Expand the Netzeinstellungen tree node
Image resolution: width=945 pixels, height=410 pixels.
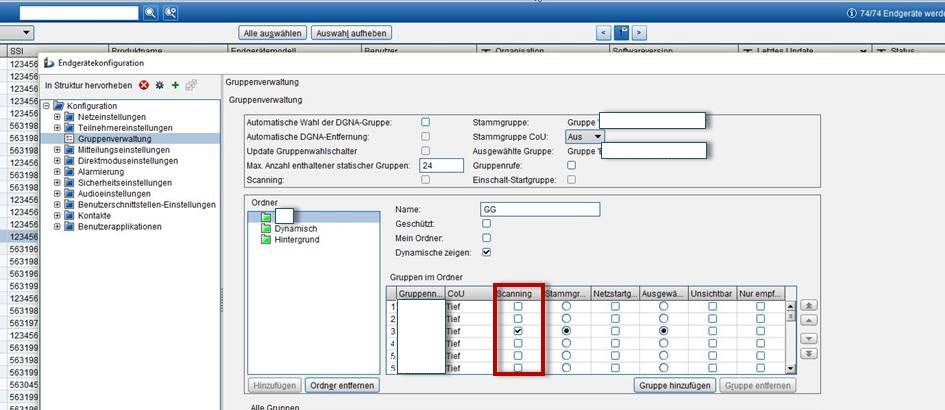58,117
